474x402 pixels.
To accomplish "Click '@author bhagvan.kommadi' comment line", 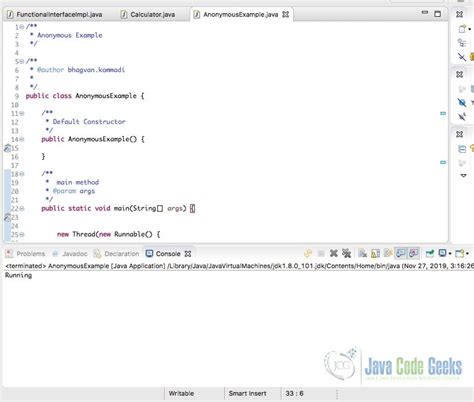I will point(77,70).
